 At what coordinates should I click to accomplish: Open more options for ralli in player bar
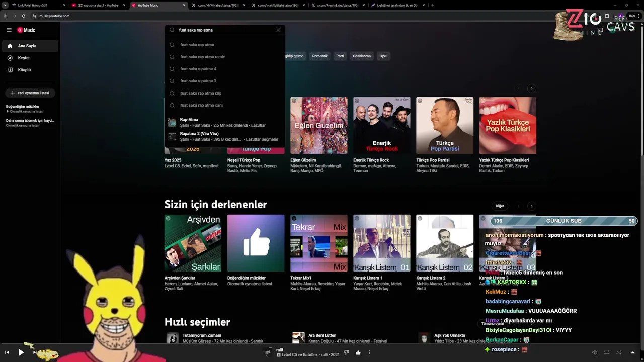369,352
